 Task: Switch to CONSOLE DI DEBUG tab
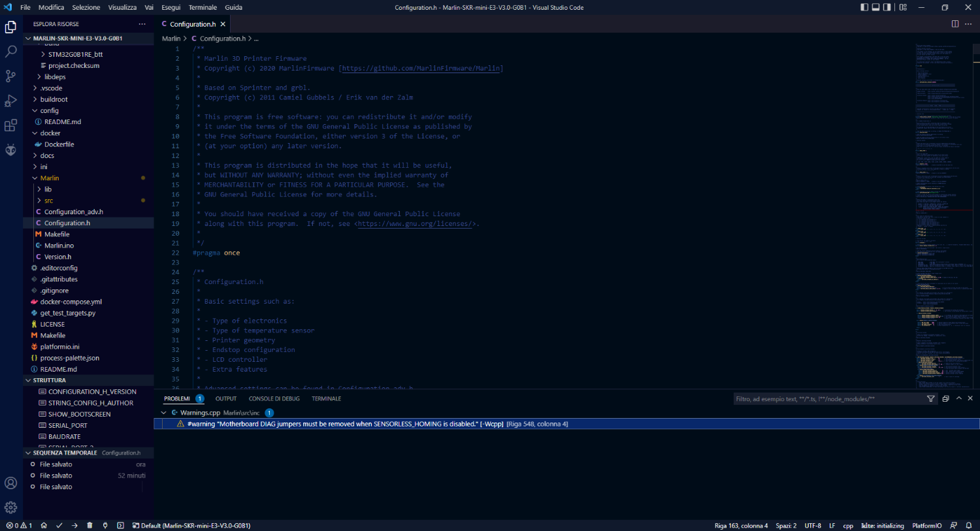point(274,398)
